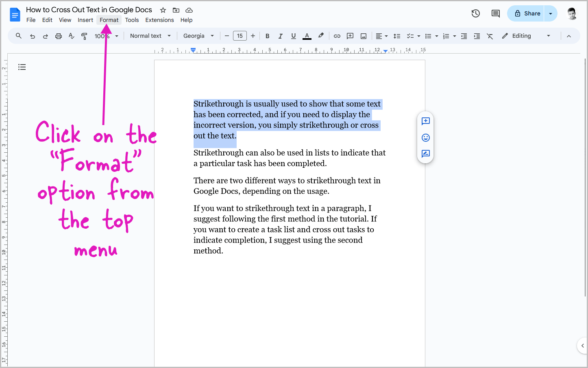588x368 pixels.
Task: Open zoom level dropdown
Action: click(x=107, y=36)
